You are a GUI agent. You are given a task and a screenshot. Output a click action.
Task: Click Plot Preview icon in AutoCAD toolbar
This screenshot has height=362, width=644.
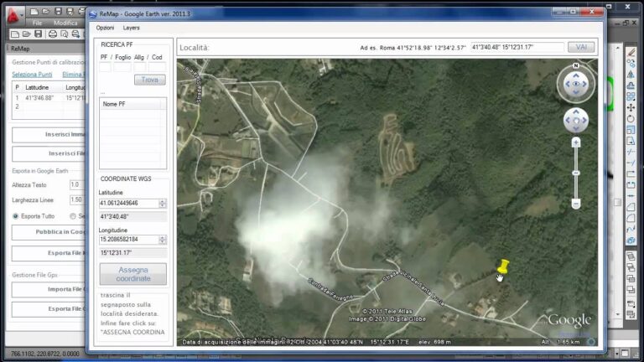64,34
